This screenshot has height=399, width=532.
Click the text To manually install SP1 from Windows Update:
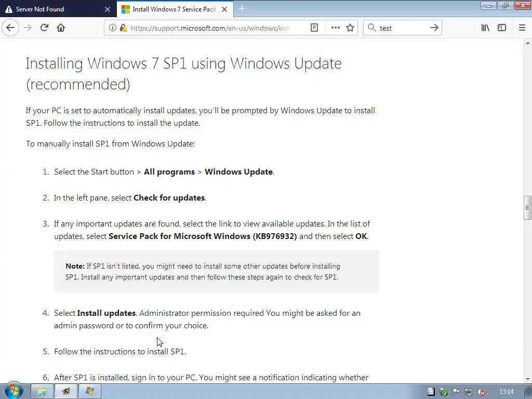tap(111, 144)
